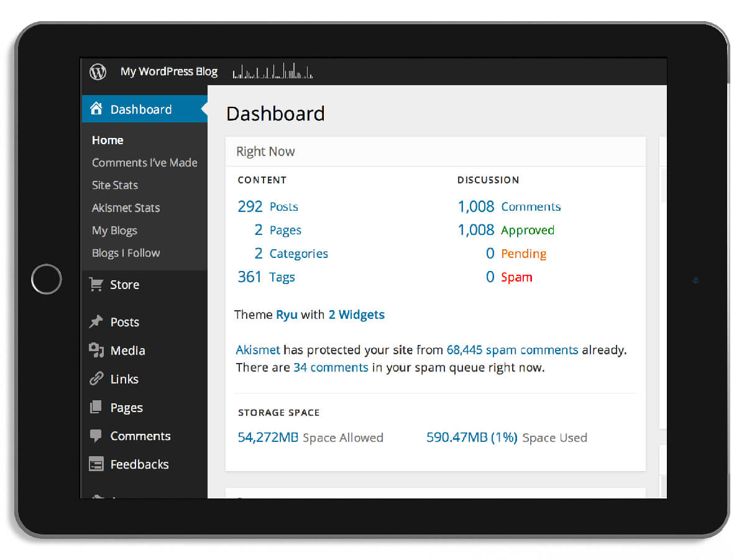Tap the tablet home button
Viewport: 734px width, 560px height.
pos(47,279)
